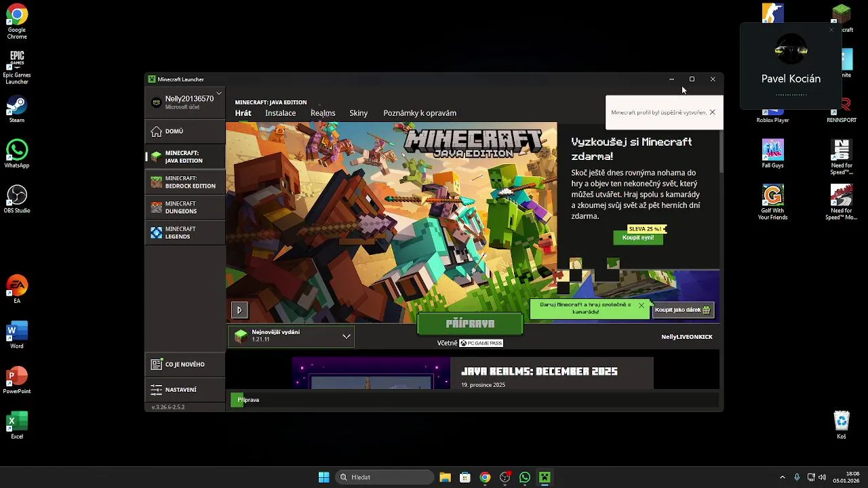Viewport: 868px width, 488px height.
Task: Open Steam desktop shortcut
Action: pyautogui.click(x=17, y=110)
